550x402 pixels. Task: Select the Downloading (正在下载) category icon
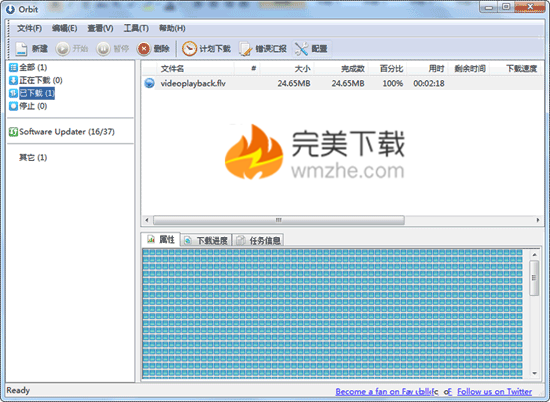[x=13, y=80]
